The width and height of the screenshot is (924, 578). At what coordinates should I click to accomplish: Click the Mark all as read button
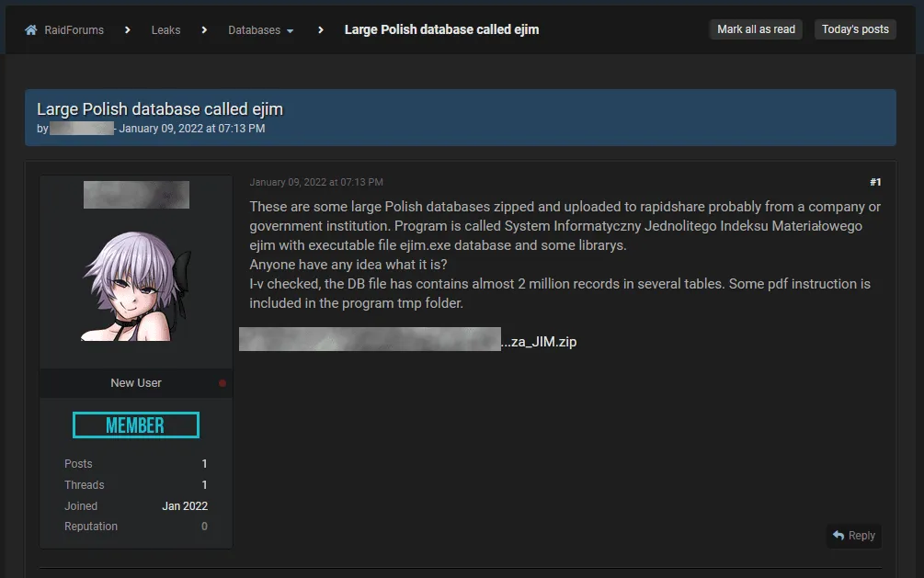[x=756, y=28]
